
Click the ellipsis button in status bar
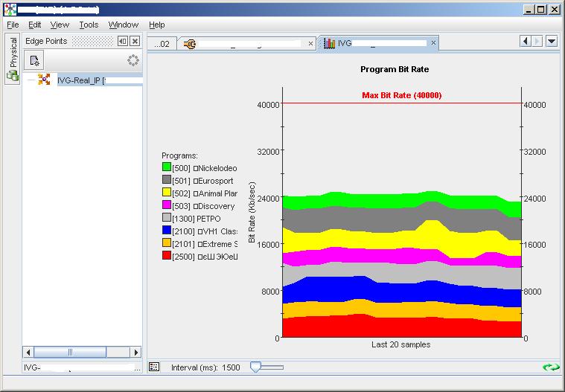pos(137,367)
